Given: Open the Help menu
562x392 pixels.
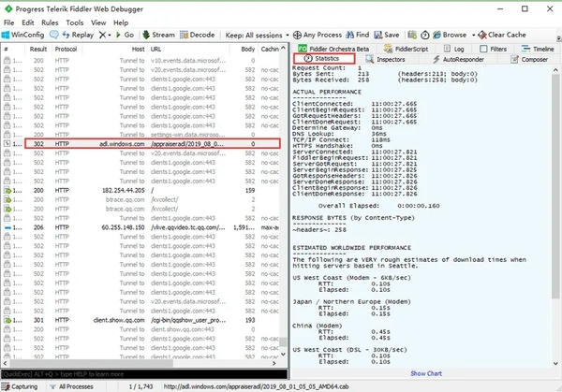Looking at the screenshot, I should 121,22.
